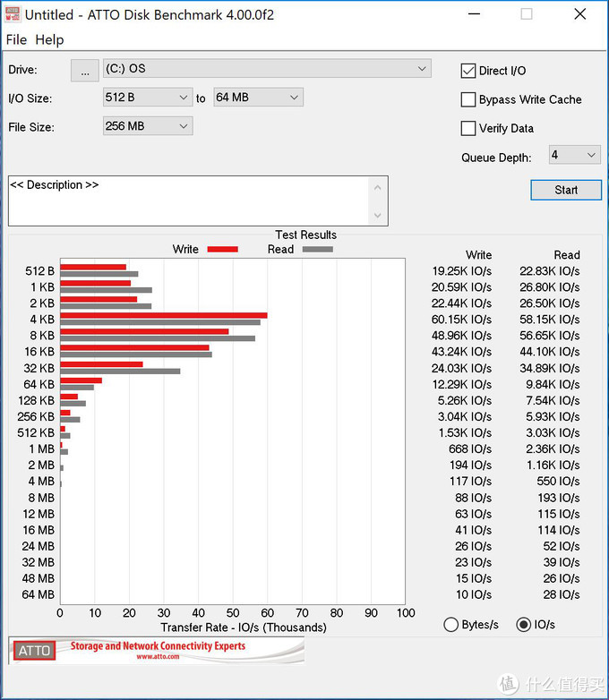Select the Bytes/s radio button
The width and height of the screenshot is (609, 700).
coord(451,624)
